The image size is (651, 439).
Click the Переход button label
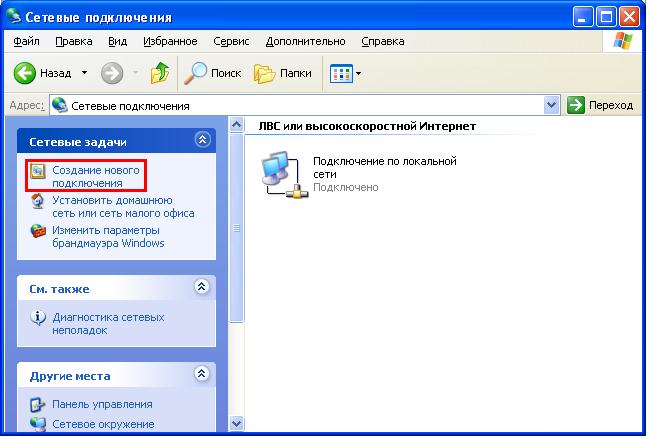point(611,105)
